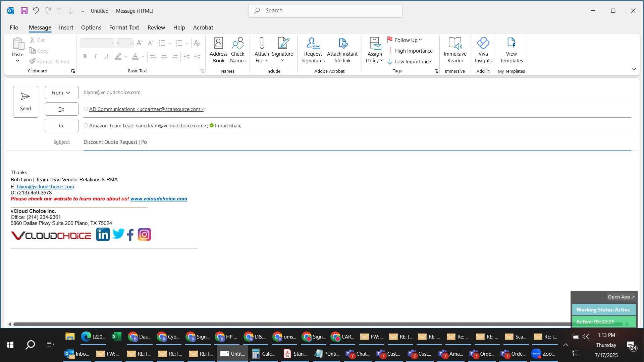Open Customize Quick Access Toolbar dropdown
This screenshot has height=362, width=644.
(83, 11)
